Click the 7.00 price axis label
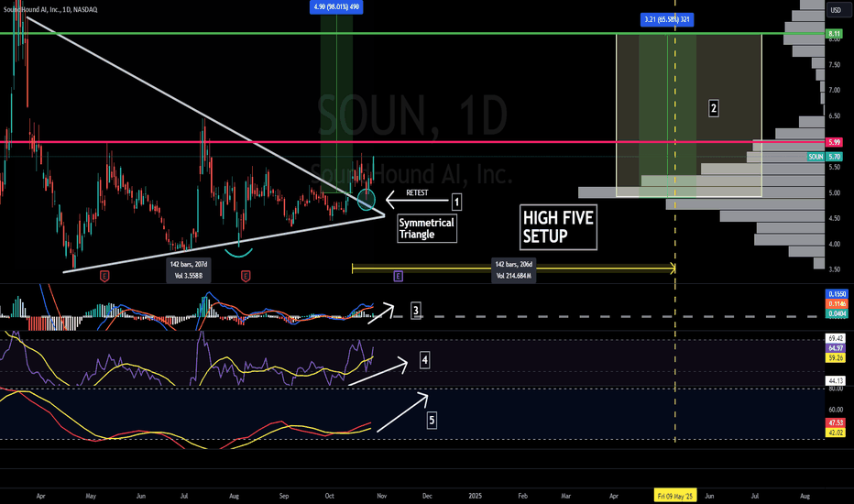Screen dimensions: 854x504 click(x=835, y=91)
